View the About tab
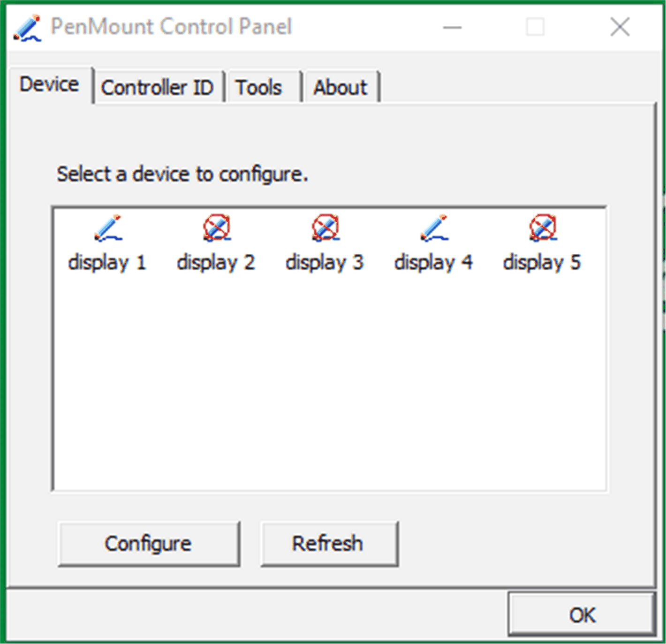The width and height of the screenshot is (666, 644). click(x=341, y=87)
